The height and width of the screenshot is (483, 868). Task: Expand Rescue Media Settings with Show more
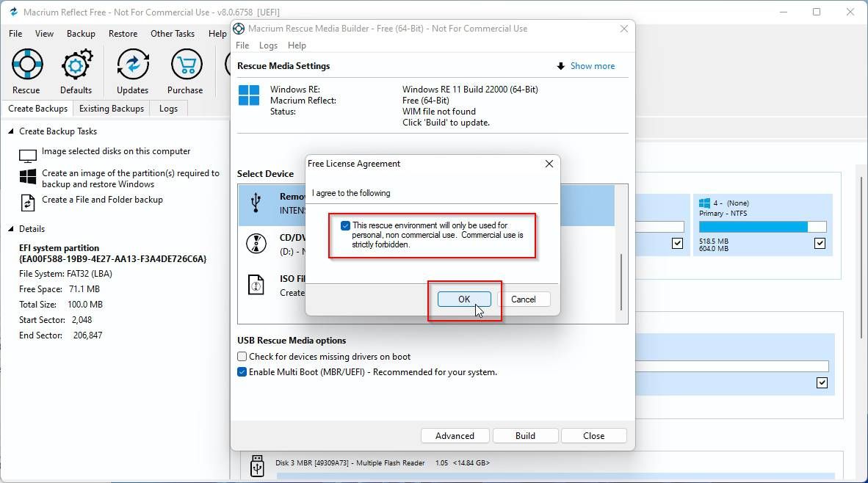[593, 66]
